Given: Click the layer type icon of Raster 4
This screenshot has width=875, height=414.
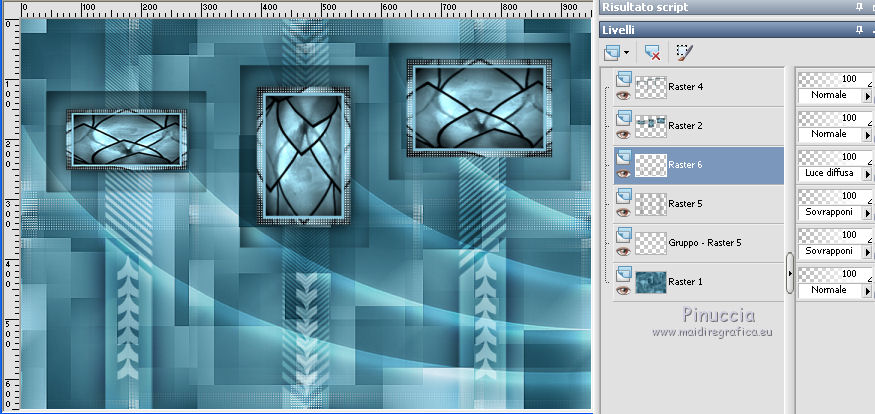Looking at the screenshot, I should coord(624,79).
